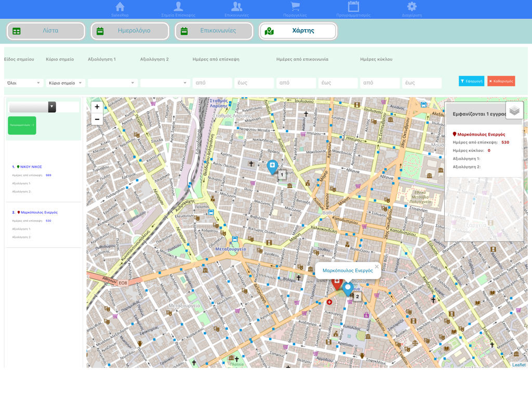Click the blue map marker labeled 2
Viewport: 532px width, 399px height.
click(x=347, y=287)
